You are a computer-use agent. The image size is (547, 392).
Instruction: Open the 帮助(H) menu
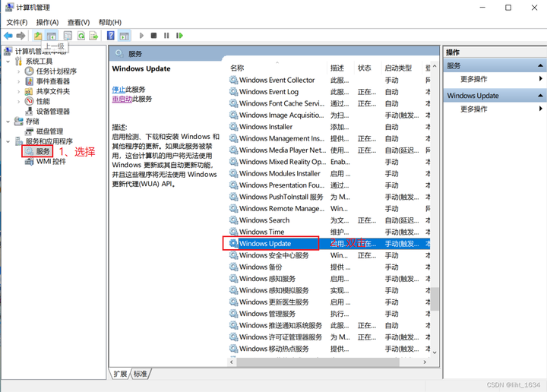pos(110,22)
